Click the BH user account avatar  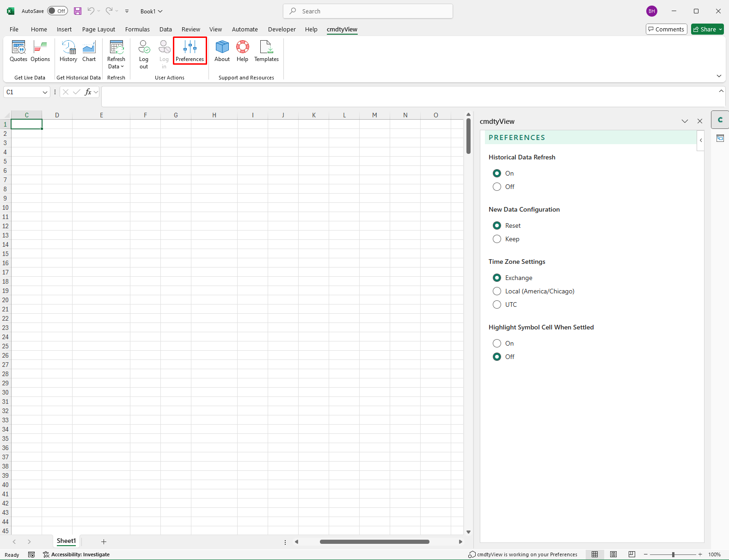pyautogui.click(x=652, y=11)
